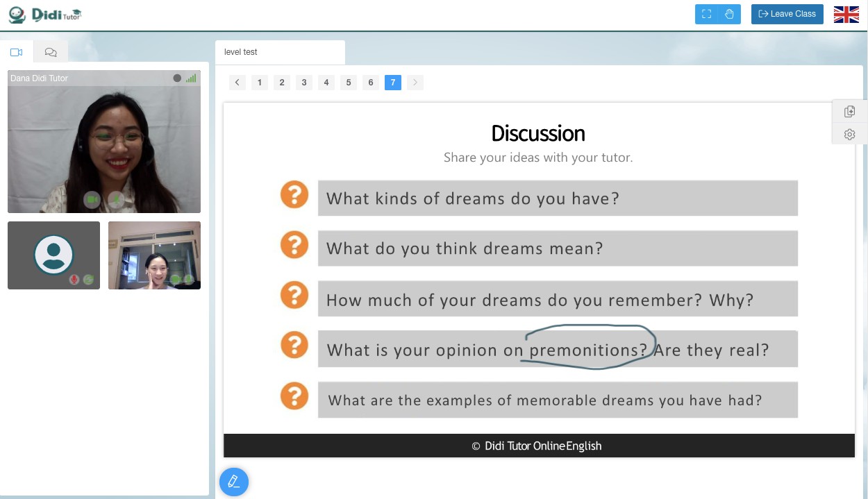
Task: Select the student's webcam thumbnail
Action: [154, 255]
